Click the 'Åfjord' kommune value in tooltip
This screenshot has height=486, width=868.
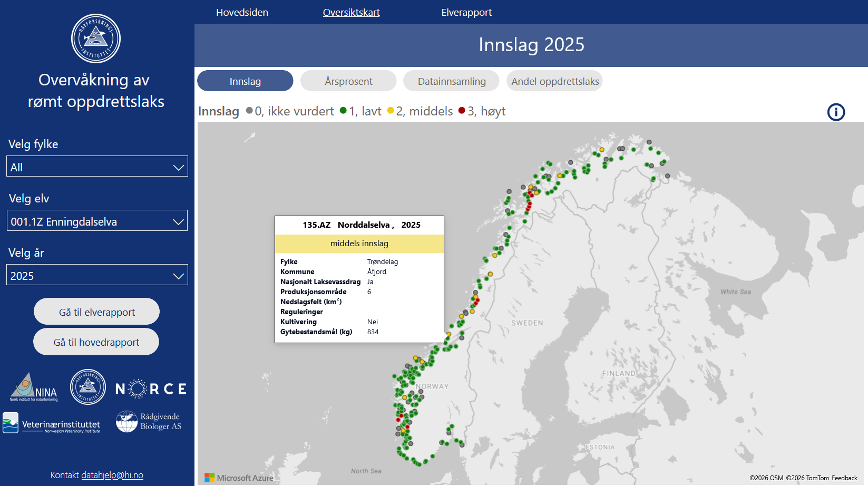(377, 271)
